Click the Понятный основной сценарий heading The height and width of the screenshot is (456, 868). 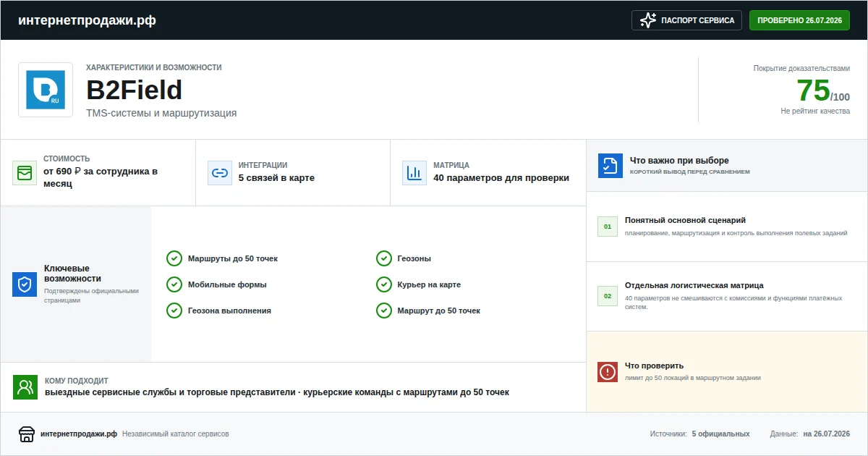pos(685,220)
